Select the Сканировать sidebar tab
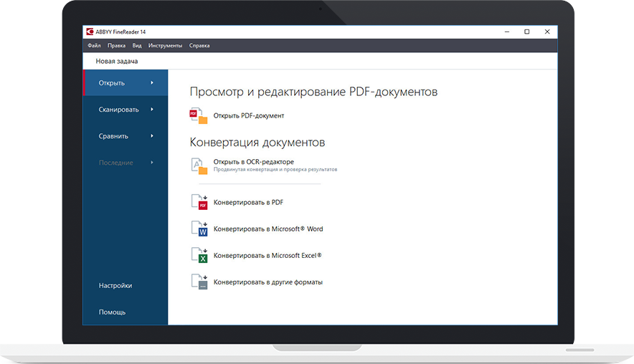The image size is (634, 364). coord(126,110)
